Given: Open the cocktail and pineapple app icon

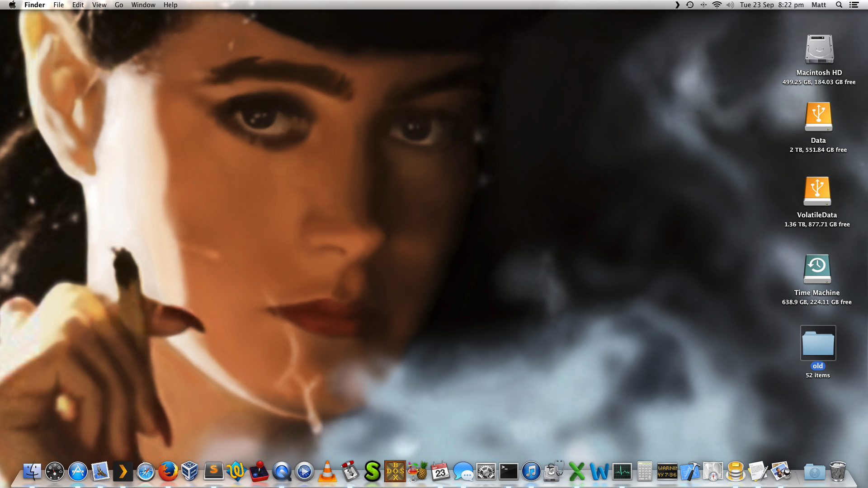Looking at the screenshot, I should (x=418, y=472).
